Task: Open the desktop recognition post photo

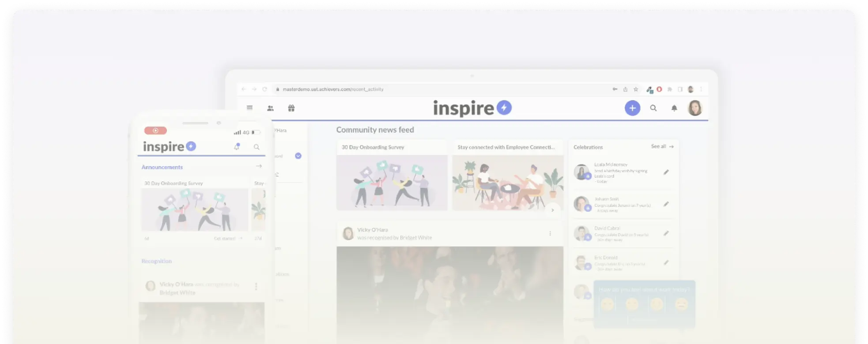Action: coord(450,295)
